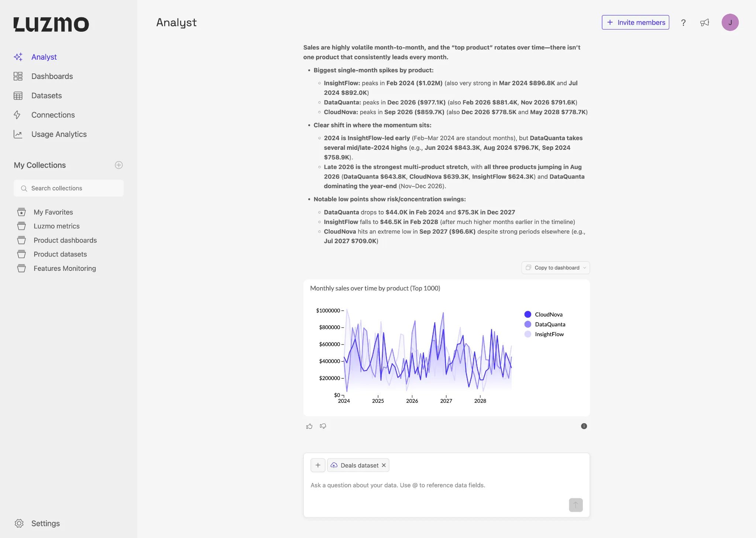Click the Product datasets collection icon
The width and height of the screenshot is (756, 538).
coord(21,254)
